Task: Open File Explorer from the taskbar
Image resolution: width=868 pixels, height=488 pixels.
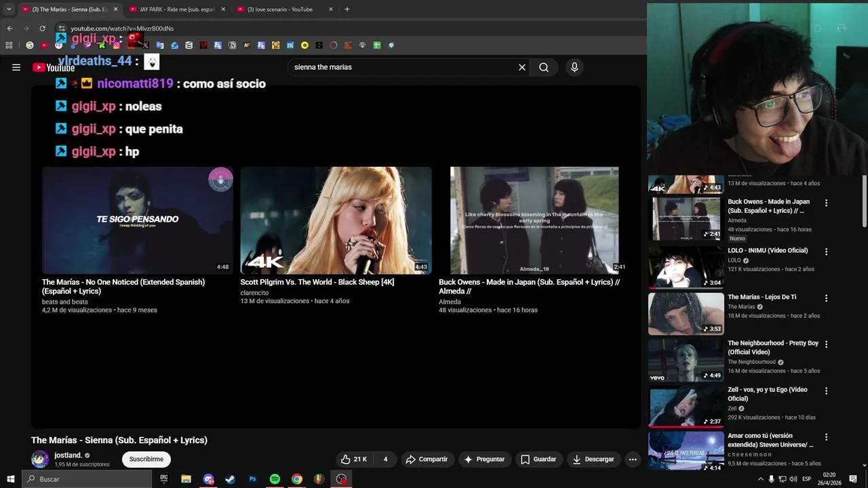Action: 186,479
